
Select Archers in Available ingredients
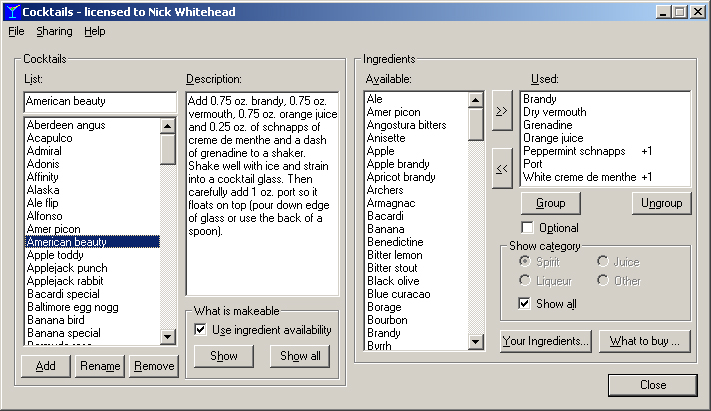click(416, 190)
